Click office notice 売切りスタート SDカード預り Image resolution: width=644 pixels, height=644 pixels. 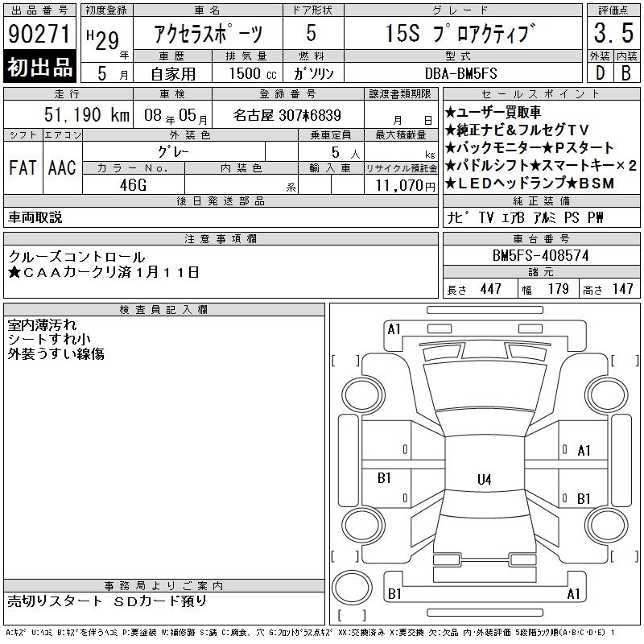click(107, 601)
